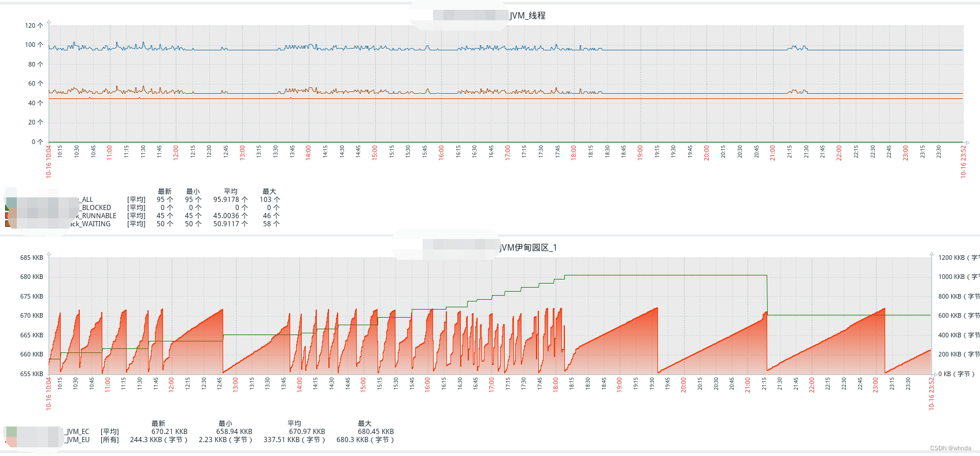Viewport: 980px width, 456px height.
Task: Click the 670.97 KKB average value
Action: tap(307, 432)
